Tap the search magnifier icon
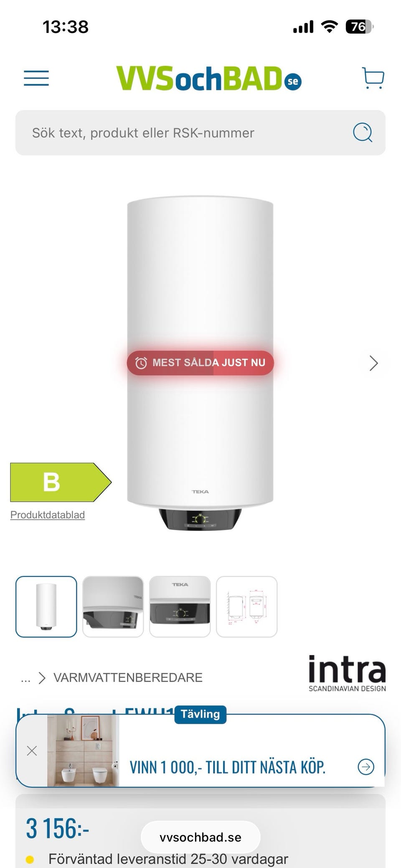 pyautogui.click(x=363, y=133)
